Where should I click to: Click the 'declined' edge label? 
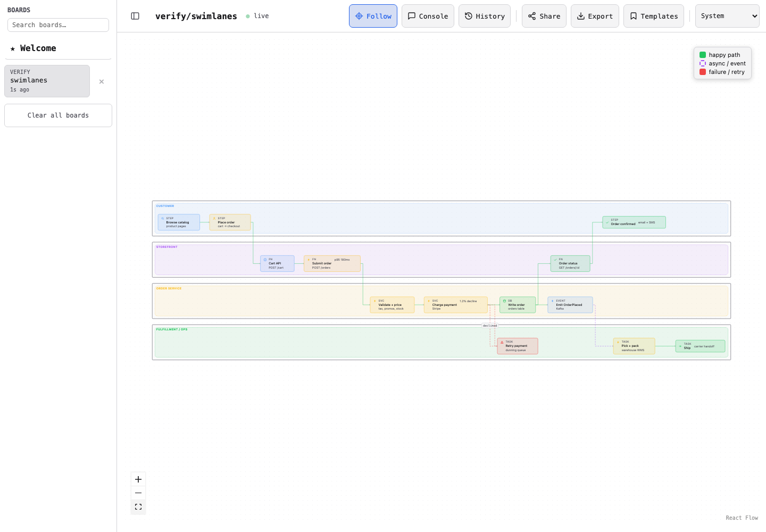pyautogui.click(x=490, y=326)
